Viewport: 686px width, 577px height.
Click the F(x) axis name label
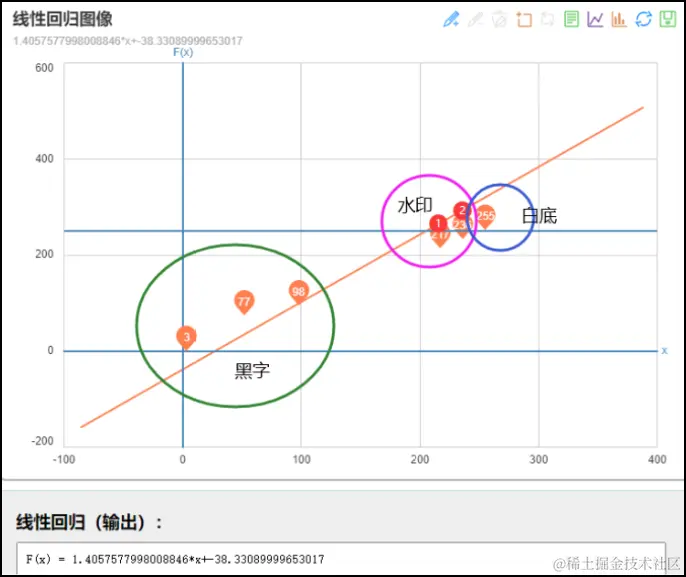click(183, 52)
